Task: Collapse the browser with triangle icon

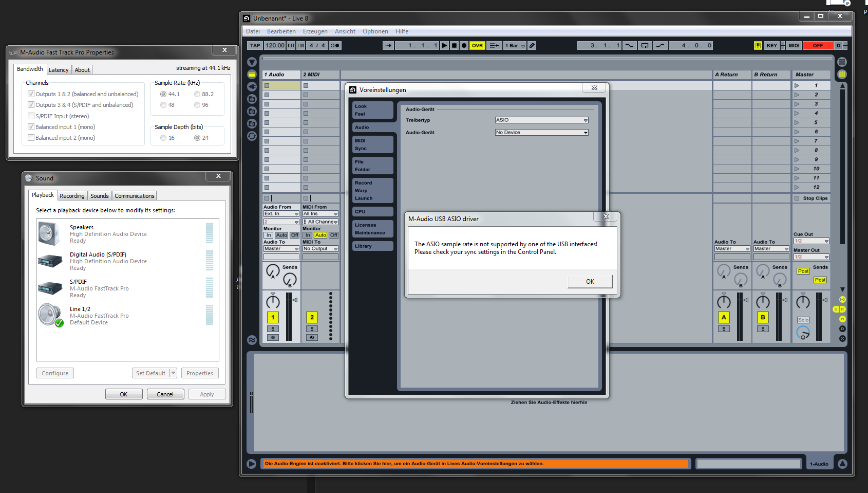Action: click(252, 62)
